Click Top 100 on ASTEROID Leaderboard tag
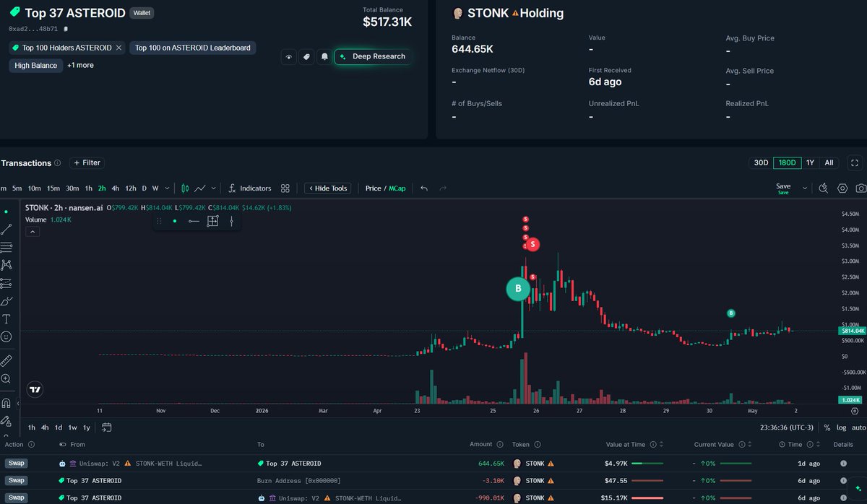 tap(193, 48)
